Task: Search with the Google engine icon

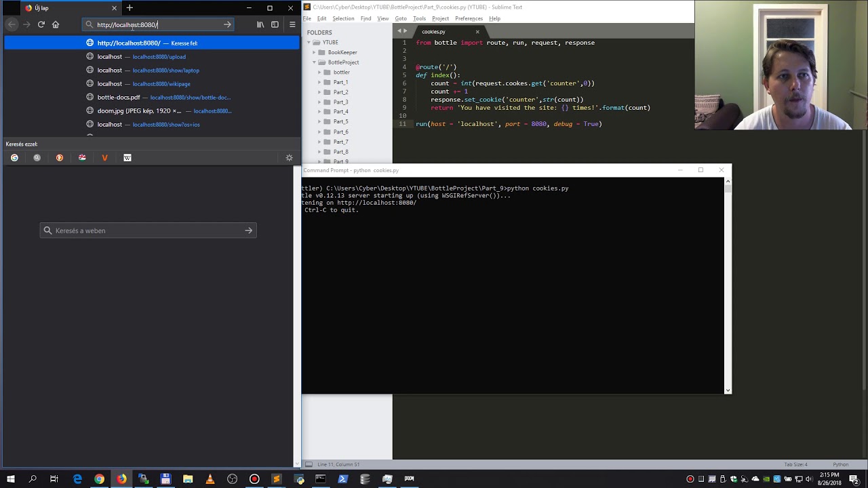Action: 14,158
